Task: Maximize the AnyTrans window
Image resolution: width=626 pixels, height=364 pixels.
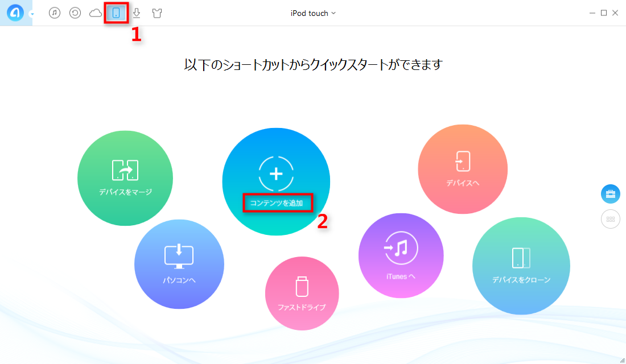Action: [604, 13]
